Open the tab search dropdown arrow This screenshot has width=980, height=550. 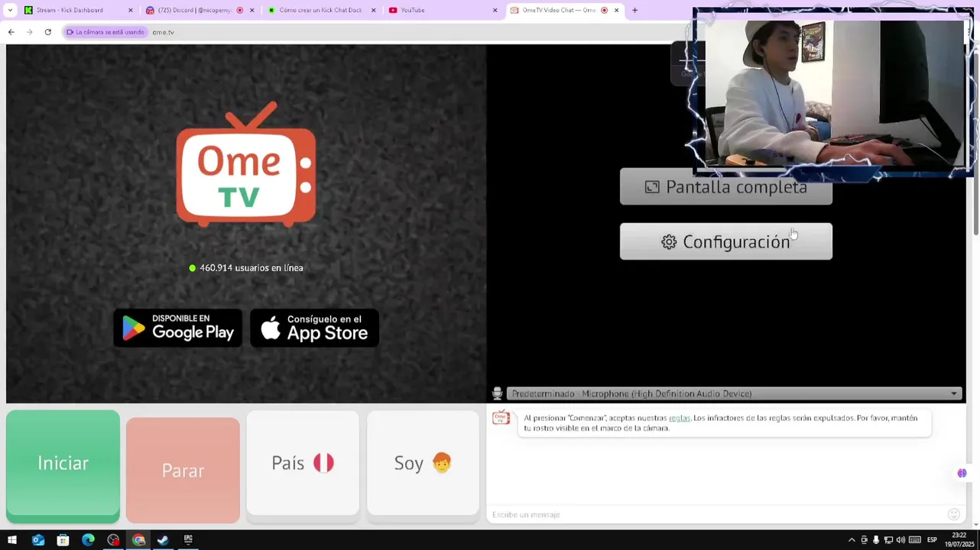click(x=10, y=10)
